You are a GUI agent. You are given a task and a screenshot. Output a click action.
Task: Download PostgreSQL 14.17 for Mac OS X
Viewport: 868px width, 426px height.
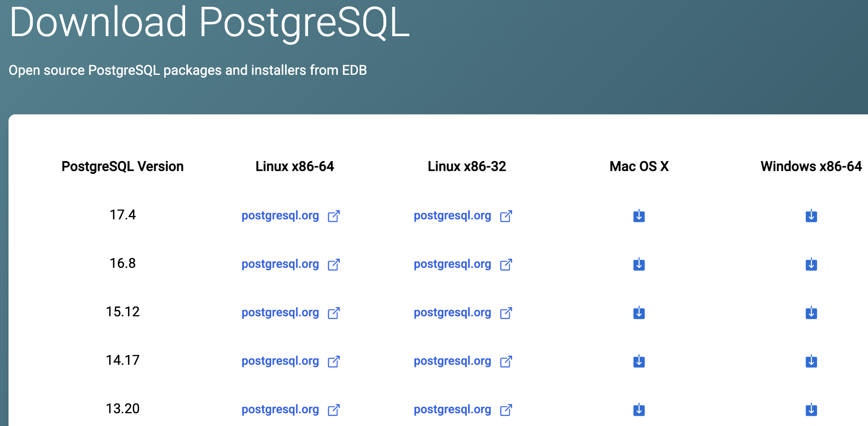point(639,361)
